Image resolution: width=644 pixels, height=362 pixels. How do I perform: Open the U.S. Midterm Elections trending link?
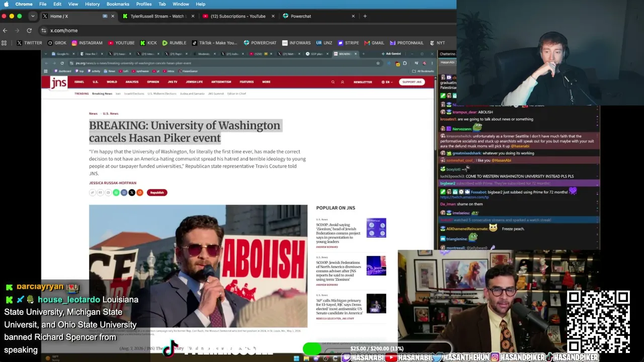click(162, 94)
